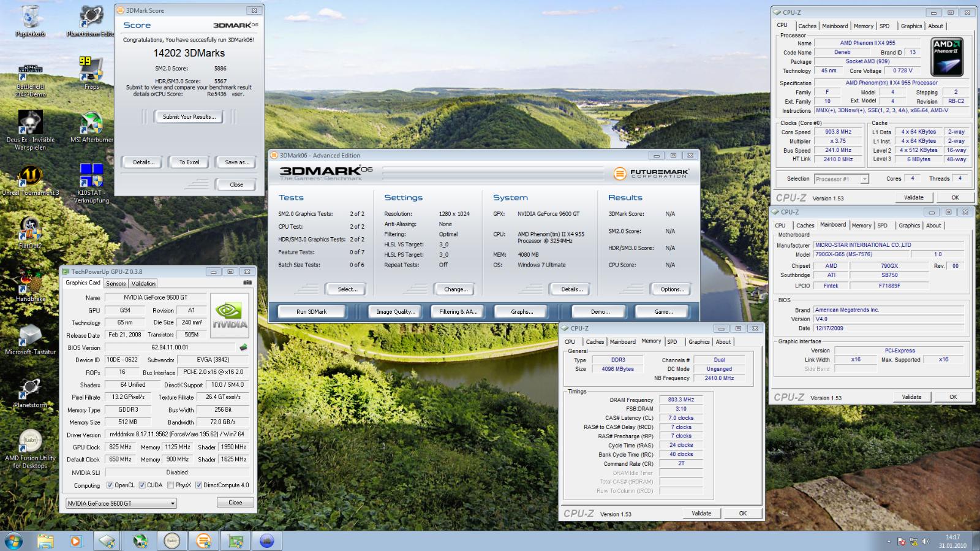The image size is (980, 551).
Task: Click Details under System in 3DMark06
Action: (x=571, y=289)
